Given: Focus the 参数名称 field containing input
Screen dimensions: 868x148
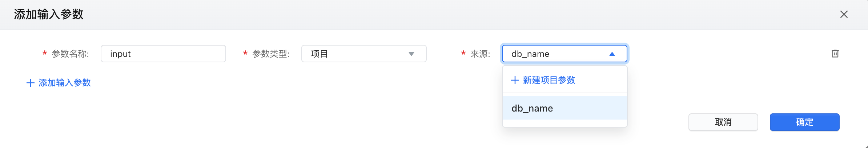Looking at the screenshot, I should pos(163,54).
